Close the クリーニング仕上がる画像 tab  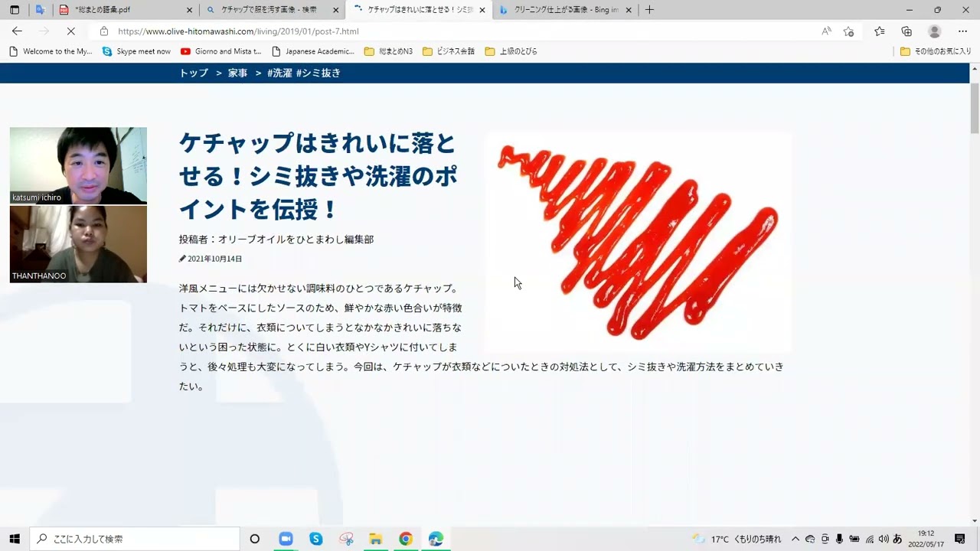pyautogui.click(x=629, y=10)
